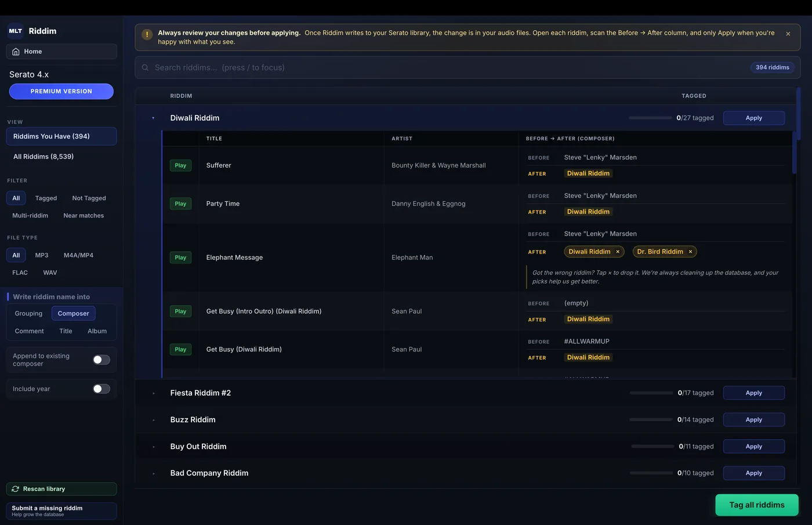Expand the Bad Company Riddim group
The width and height of the screenshot is (812, 525).
(x=154, y=473)
